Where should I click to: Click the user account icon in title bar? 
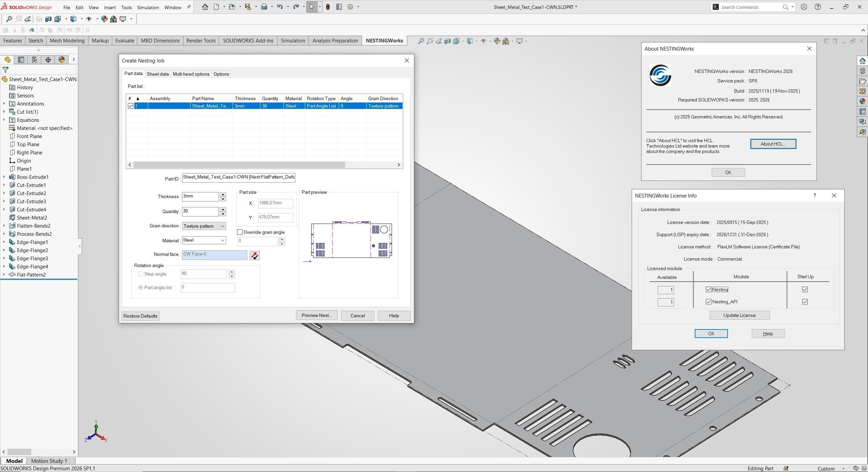804,7
